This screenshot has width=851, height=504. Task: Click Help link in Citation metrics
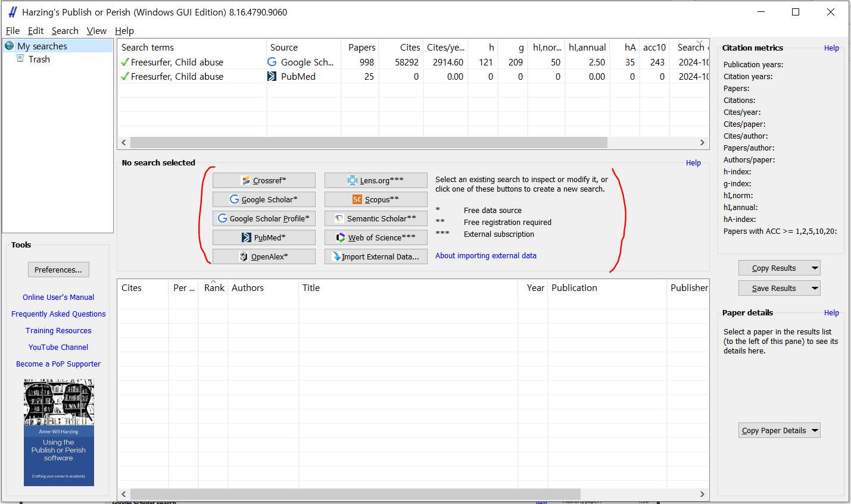tap(831, 48)
